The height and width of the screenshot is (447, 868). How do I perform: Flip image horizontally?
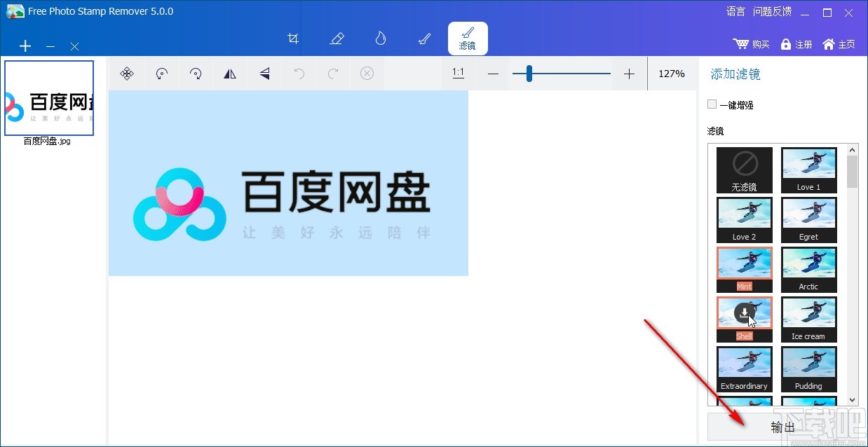point(230,74)
